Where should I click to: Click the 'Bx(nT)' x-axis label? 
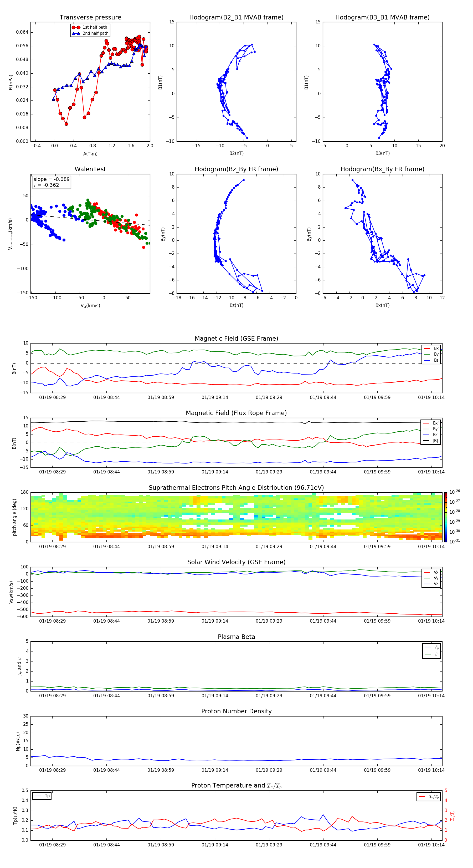(x=382, y=305)
